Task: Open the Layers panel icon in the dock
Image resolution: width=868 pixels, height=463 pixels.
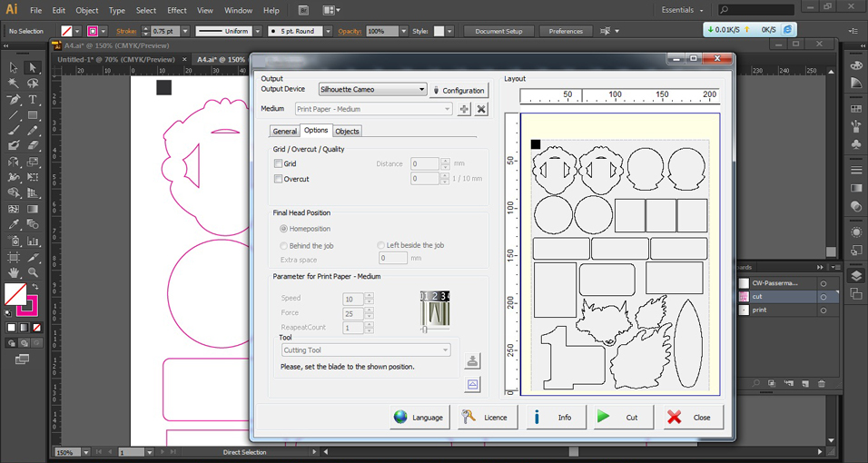Action: coord(855,276)
